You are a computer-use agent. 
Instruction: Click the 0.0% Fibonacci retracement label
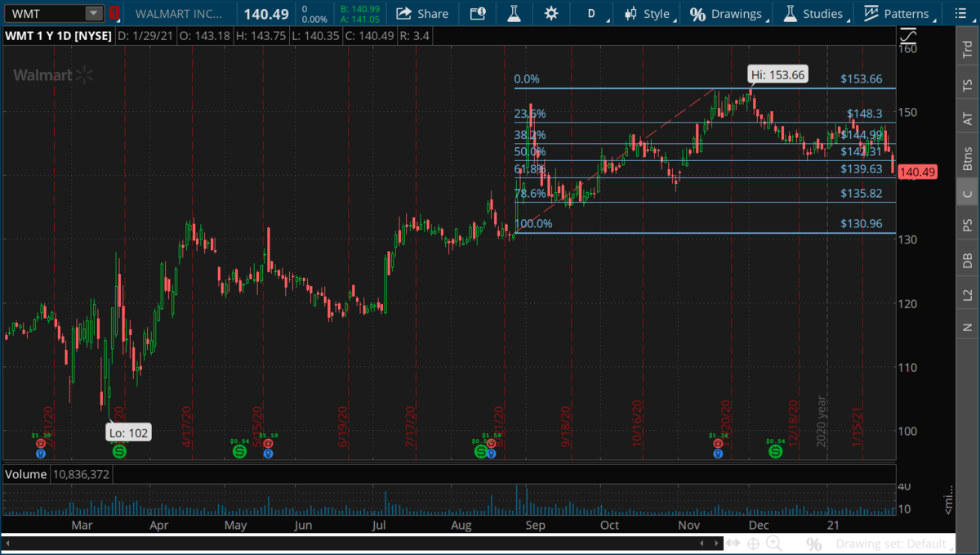tap(527, 79)
